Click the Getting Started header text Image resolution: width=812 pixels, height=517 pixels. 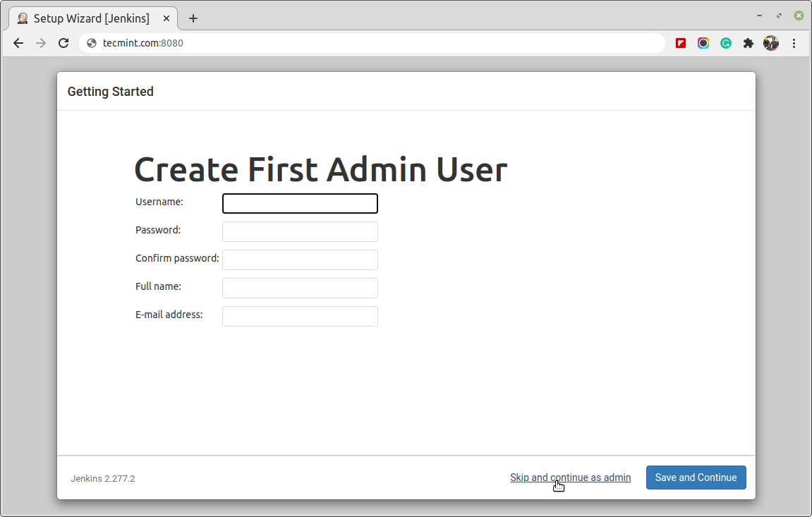(x=110, y=92)
